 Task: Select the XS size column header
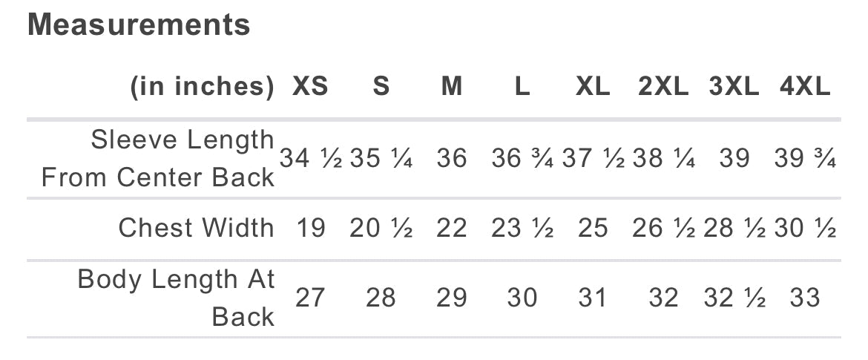tap(310, 87)
